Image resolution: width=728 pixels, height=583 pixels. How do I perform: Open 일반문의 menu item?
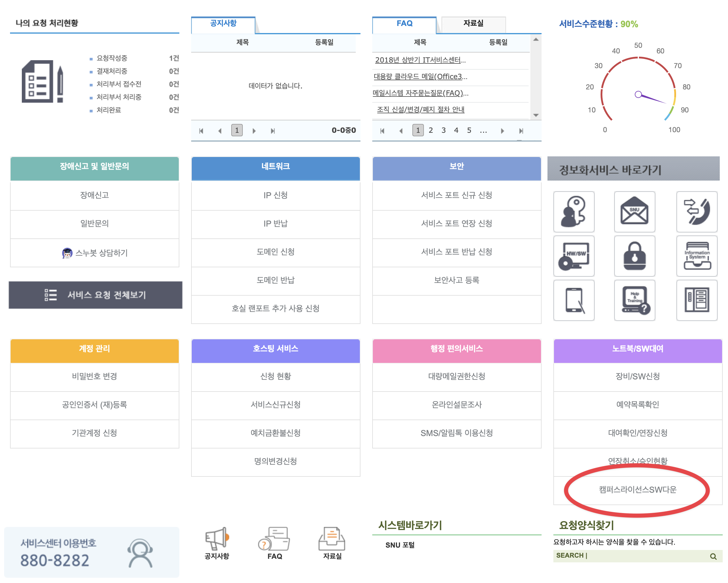pyautogui.click(x=95, y=224)
